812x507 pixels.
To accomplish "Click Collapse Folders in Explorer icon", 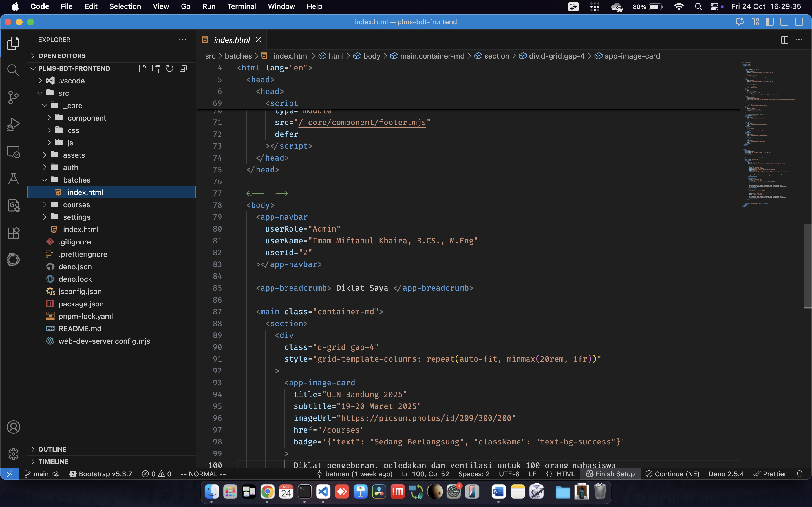I will 183,68.
